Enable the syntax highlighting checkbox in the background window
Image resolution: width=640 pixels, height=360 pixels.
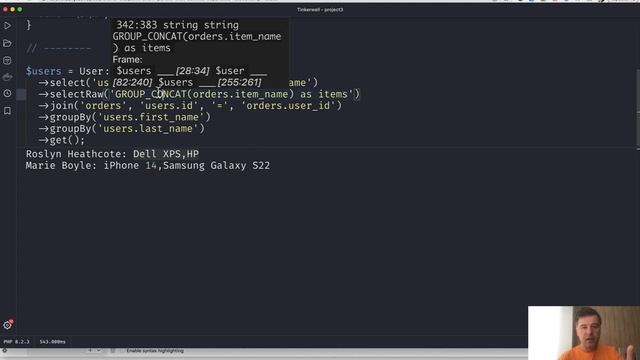pyautogui.click(x=122, y=351)
